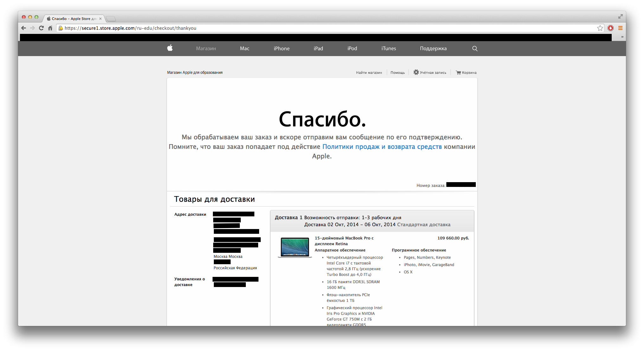Screen dimensions: 644x351
Task: Click the Товары для доставки heading
Action: [x=214, y=199]
